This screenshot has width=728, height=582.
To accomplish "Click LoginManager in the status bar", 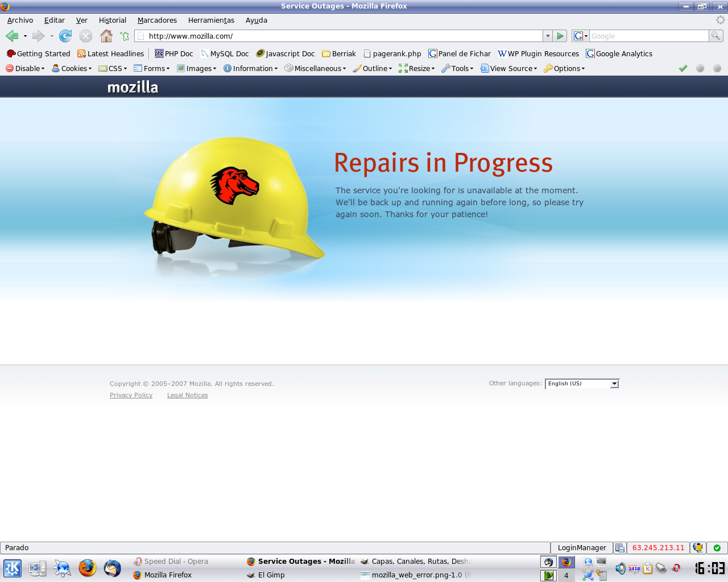I will tap(582, 548).
